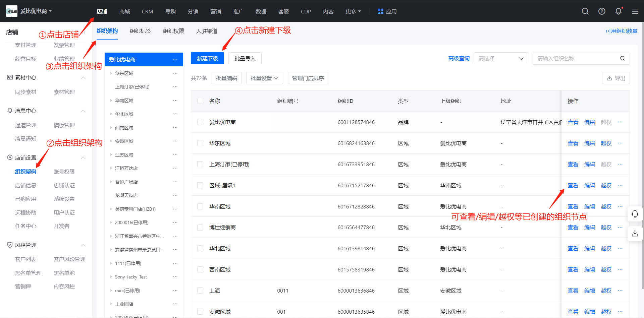Select 吾悦广场店 in the organization tree

[126, 182]
